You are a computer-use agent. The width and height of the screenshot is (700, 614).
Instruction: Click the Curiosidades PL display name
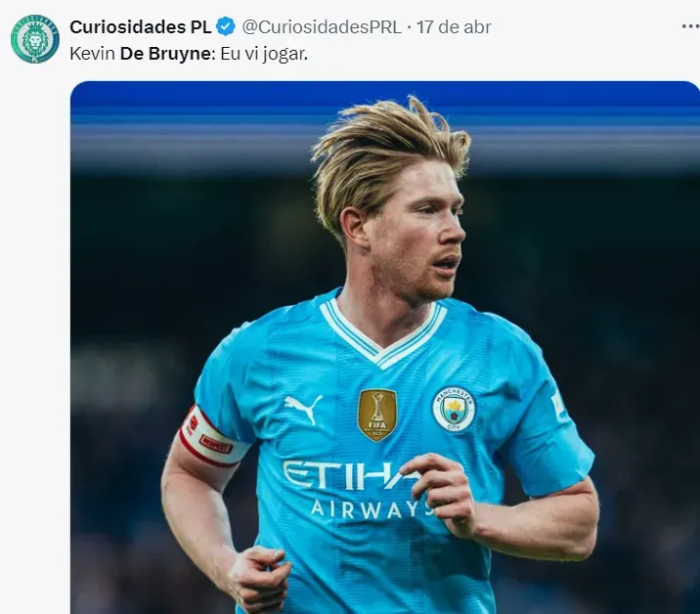tap(141, 27)
